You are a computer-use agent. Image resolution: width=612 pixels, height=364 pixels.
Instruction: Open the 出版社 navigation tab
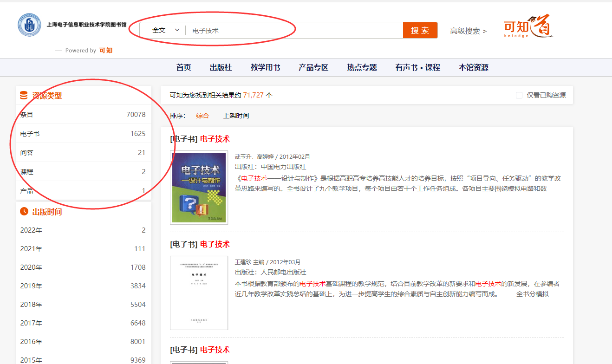tap(221, 67)
